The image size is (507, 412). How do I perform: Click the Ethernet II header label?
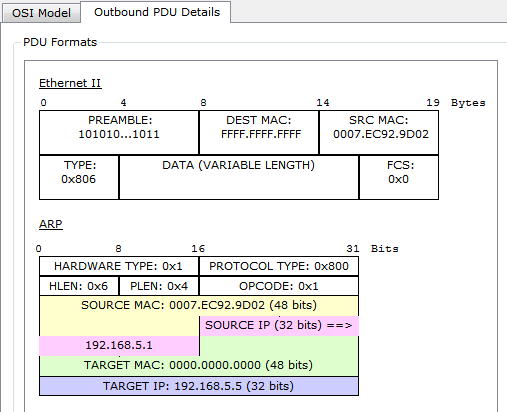tap(70, 83)
